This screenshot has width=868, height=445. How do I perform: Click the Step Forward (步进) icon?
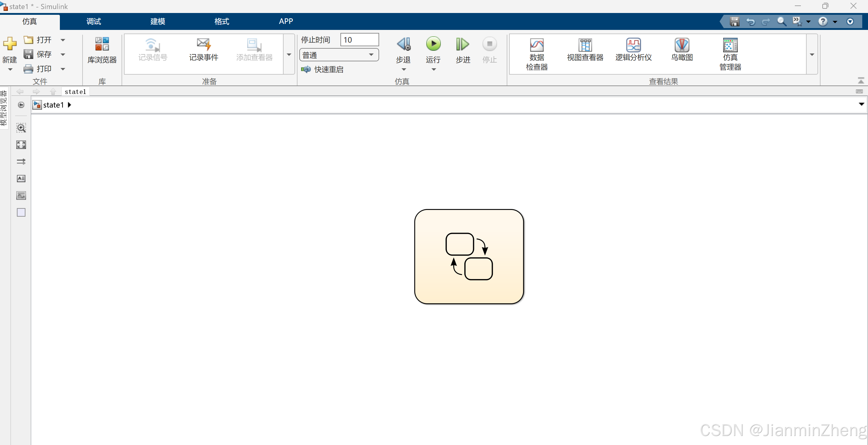[463, 44]
